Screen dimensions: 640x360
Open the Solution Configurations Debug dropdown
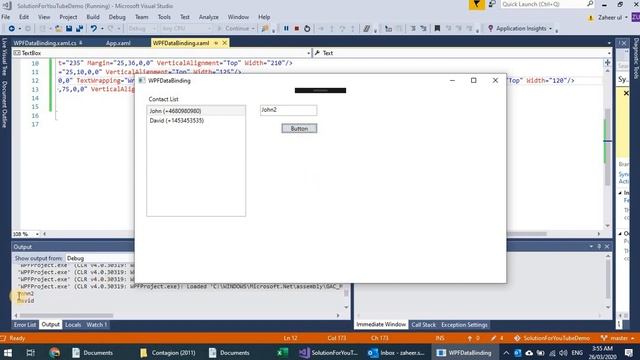141,29
